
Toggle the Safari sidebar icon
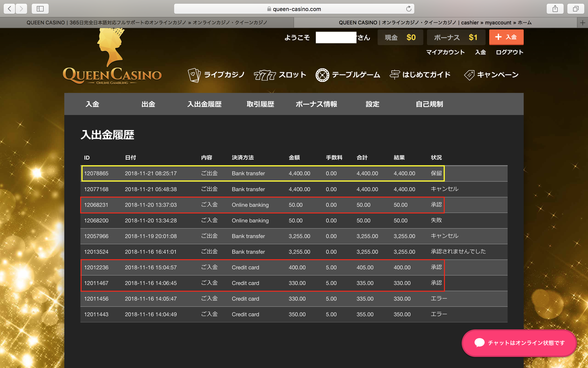(x=40, y=9)
